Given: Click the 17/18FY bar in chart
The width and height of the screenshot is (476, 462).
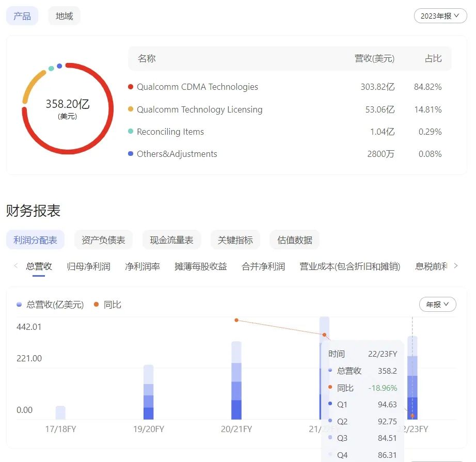Looking at the screenshot, I should pyautogui.click(x=60, y=413).
